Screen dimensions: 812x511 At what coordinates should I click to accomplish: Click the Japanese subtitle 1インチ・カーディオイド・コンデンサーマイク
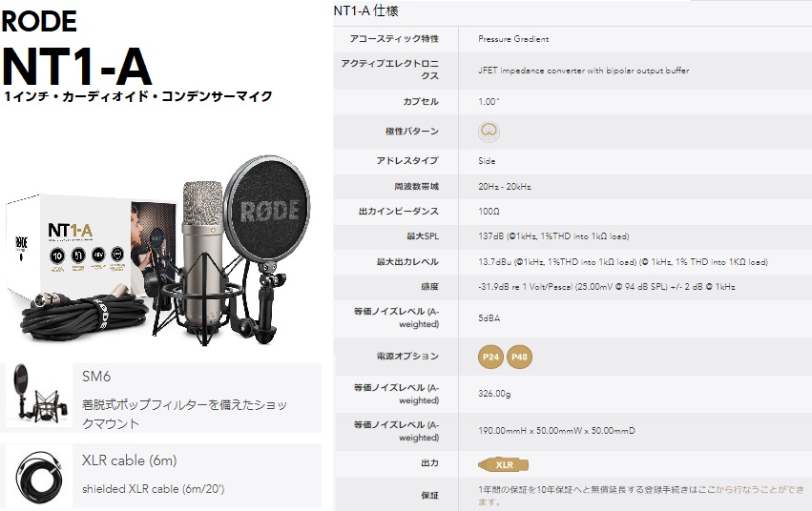137,96
